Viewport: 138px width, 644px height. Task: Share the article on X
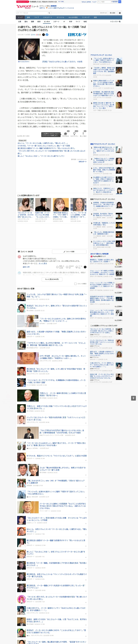pyautogui.click(x=44, y=35)
